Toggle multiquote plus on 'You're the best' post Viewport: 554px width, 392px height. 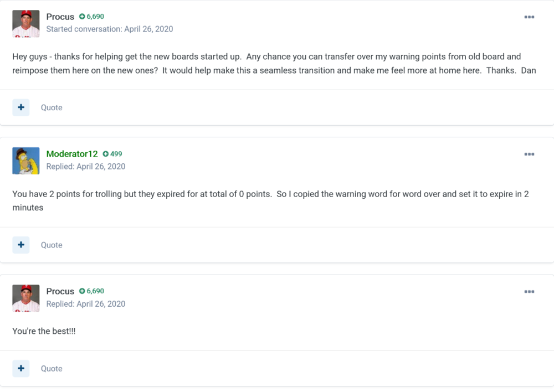21,368
